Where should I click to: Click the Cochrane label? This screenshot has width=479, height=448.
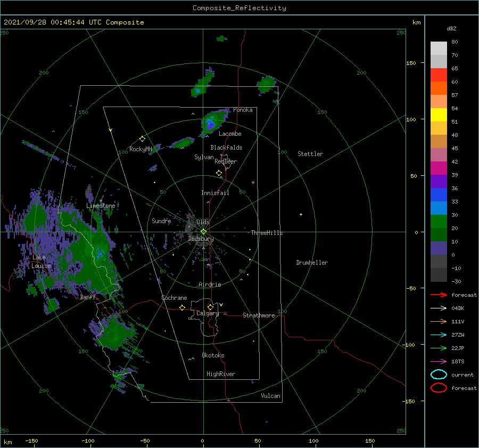[x=174, y=298]
